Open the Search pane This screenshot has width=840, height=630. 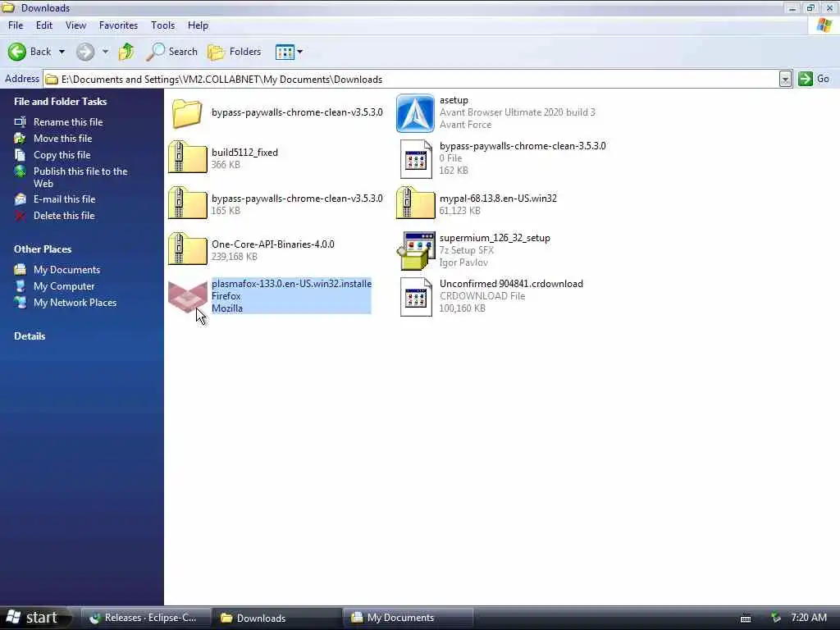(172, 52)
